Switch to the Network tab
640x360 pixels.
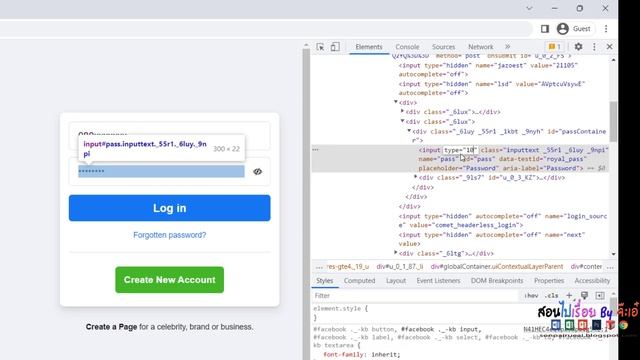[480, 47]
